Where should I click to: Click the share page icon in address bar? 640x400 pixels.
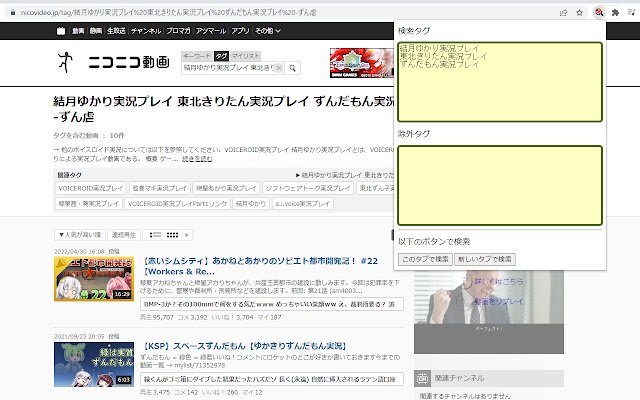click(x=564, y=13)
